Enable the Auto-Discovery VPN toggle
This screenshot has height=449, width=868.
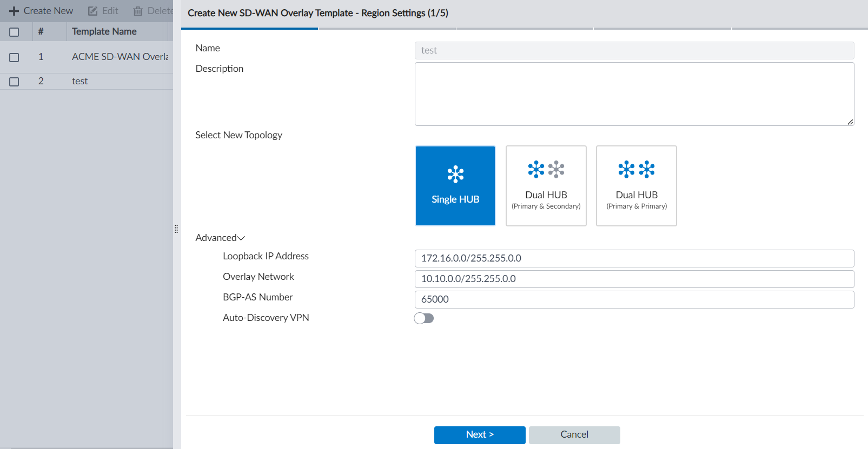pos(424,318)
